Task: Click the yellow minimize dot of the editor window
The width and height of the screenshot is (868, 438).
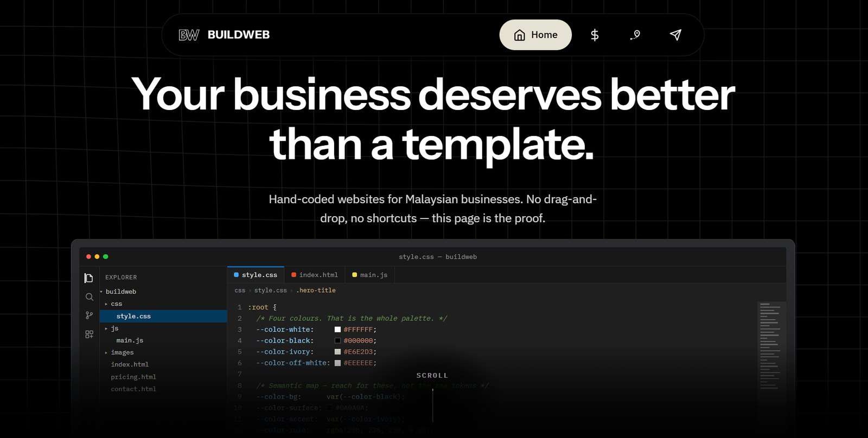Action: (x=97, y=256)
